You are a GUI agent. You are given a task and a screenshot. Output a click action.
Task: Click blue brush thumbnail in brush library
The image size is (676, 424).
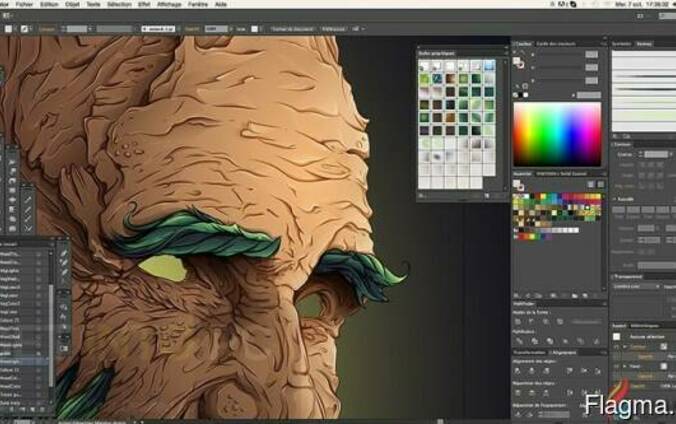pyautogui.click(x=489, y=66)
